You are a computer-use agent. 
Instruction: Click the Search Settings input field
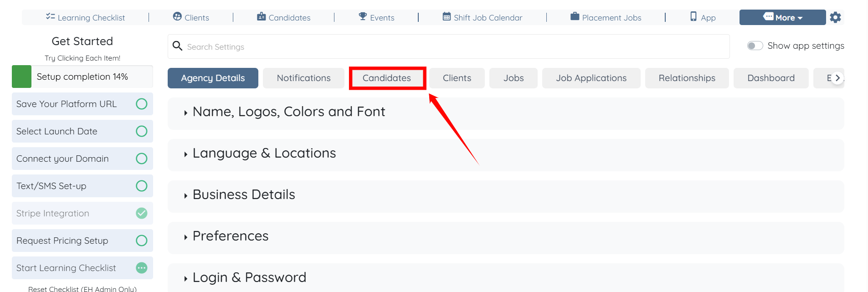[x=448, y=46]
